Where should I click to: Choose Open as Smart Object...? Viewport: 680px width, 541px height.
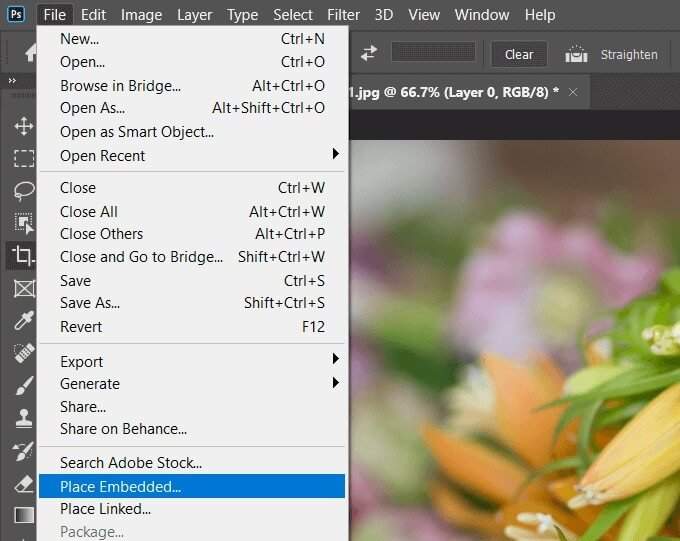192,132
